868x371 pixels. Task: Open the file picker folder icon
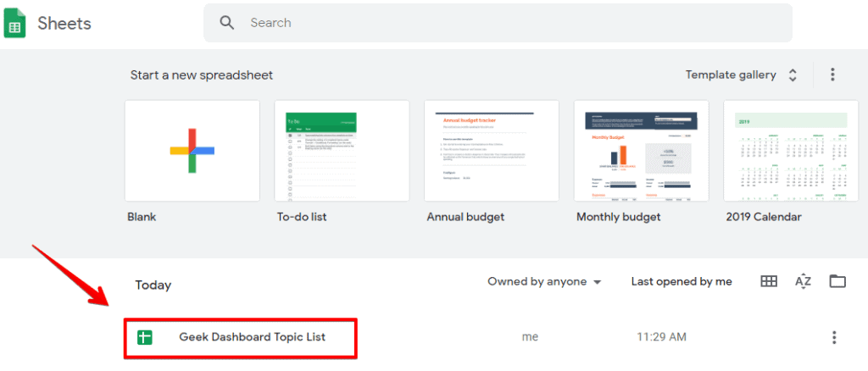coord(837,281)
